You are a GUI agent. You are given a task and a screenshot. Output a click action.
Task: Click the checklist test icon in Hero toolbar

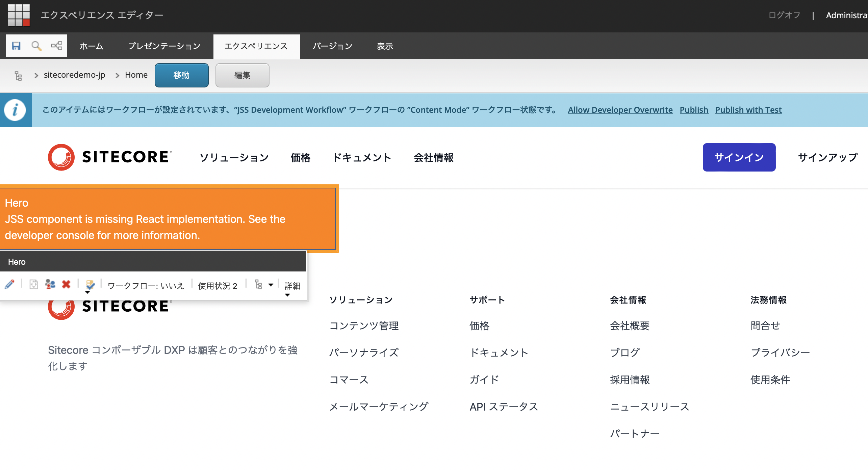[90, 285]
